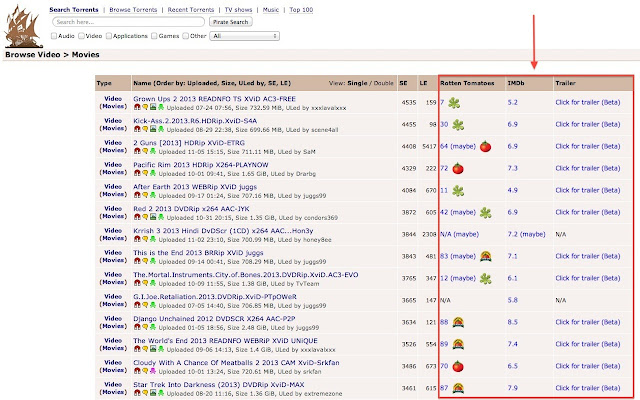Click cover image icon for Kick-Ass 2 row
The width and height of the screenshot is (640, 400).
(x=153, y=129)
